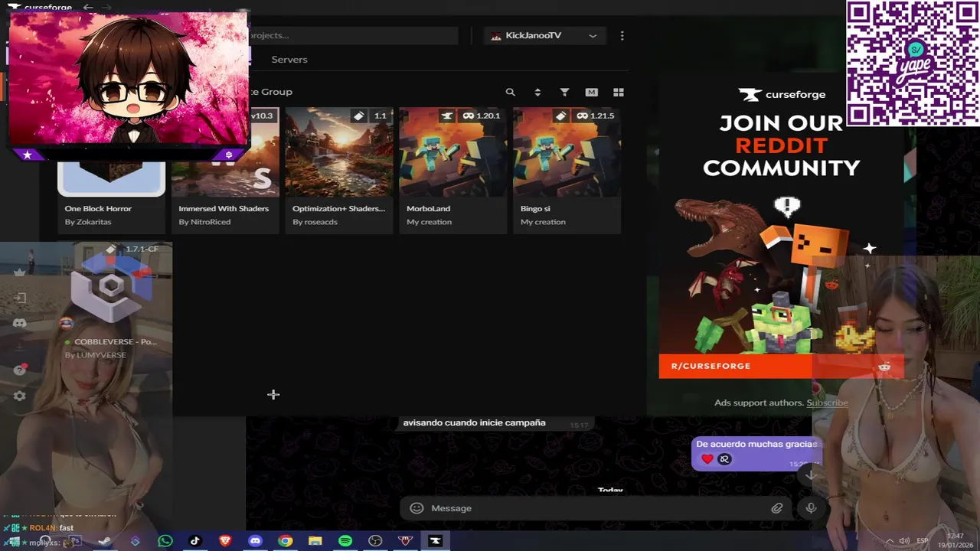Open Discord icon in CurseForge sidebar
Image resolution: width=980 pixels, height=551 pixels.
tap(20, 323)
